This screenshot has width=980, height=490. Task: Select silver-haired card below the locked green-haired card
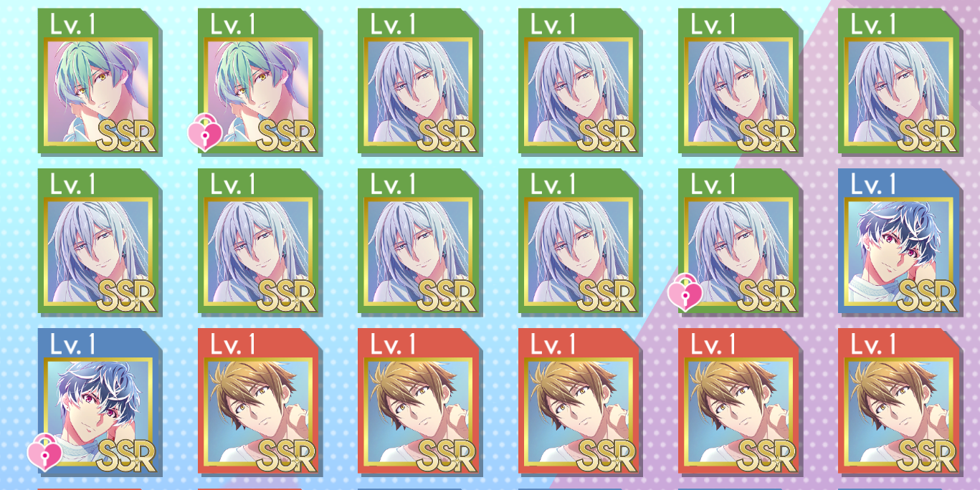pyautogui.click(x=260, y=241)
